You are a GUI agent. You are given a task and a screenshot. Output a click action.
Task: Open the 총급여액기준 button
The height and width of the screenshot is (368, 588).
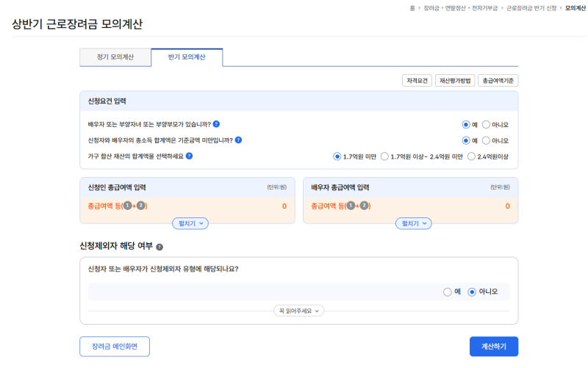tap(498, 81)
